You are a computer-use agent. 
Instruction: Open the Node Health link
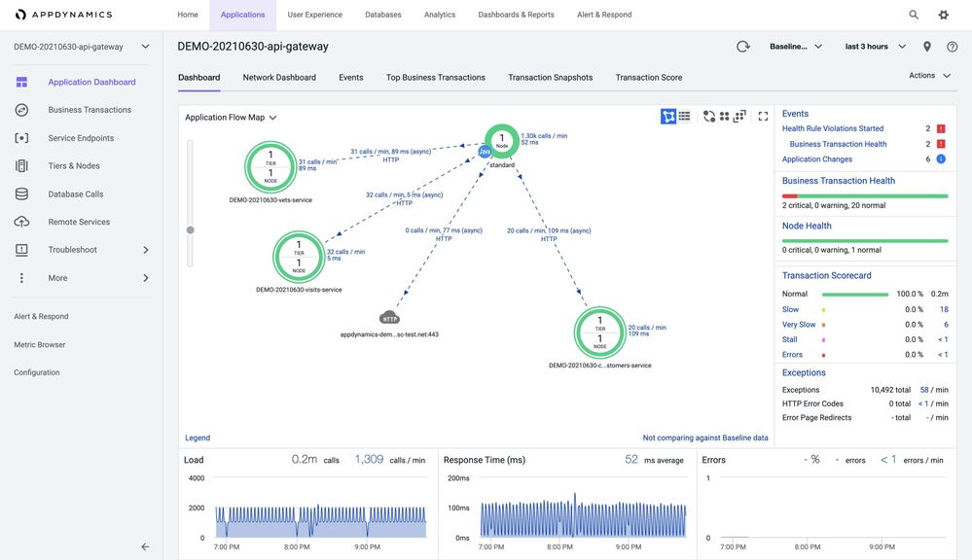pyautogui.click(x=807, y=227)
